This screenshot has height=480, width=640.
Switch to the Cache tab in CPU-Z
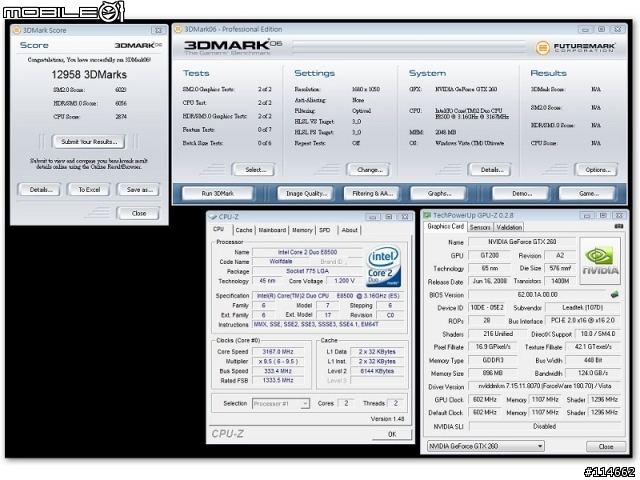[244, 230]
